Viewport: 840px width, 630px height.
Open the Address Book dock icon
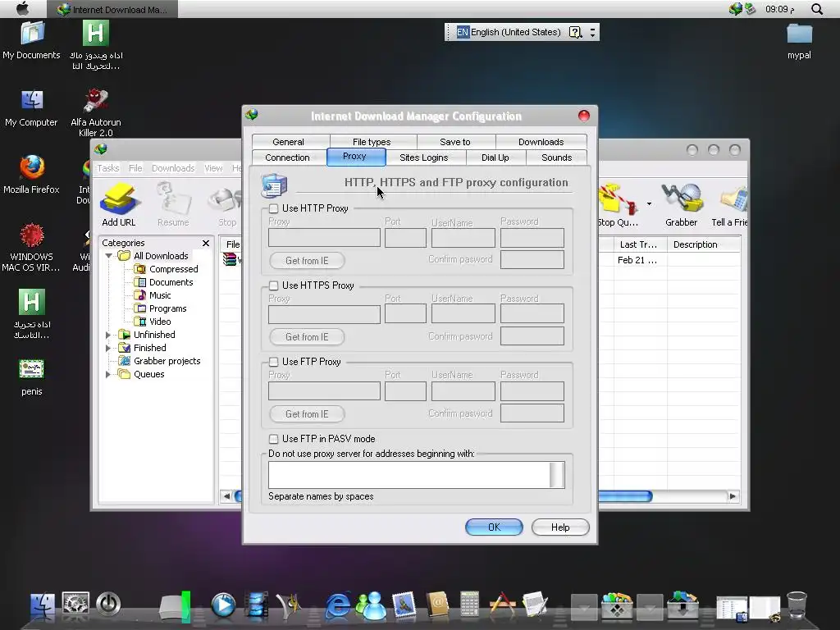(x=437, y=605)
